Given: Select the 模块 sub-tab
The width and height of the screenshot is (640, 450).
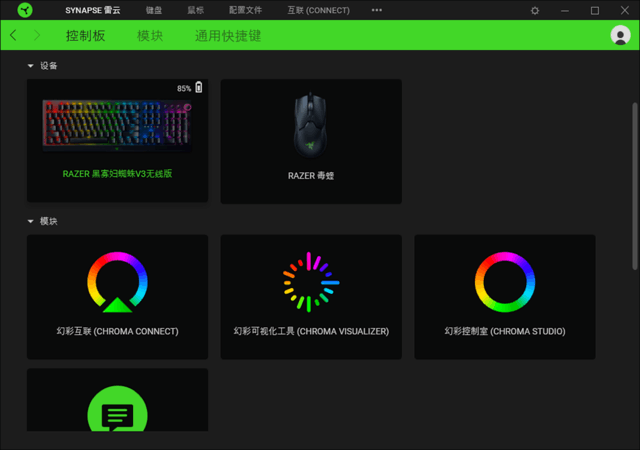Looking at the screenshot, I should pos(150,36).
